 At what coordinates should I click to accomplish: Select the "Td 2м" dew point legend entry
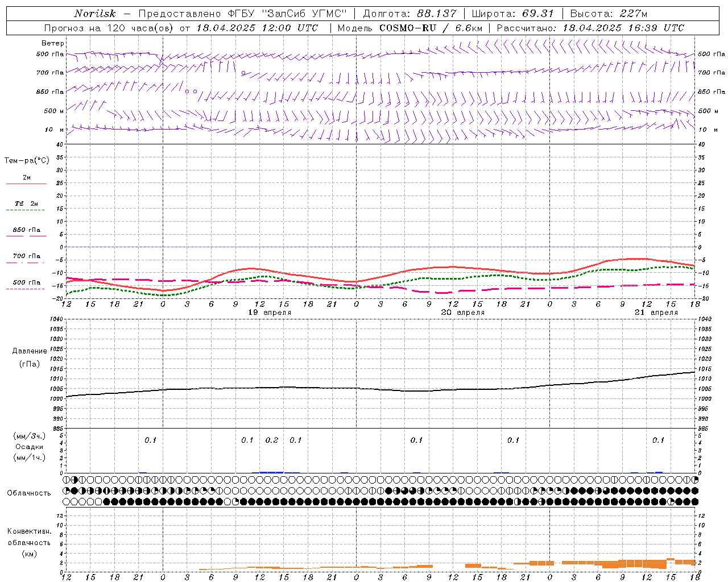tap(26, 203)
